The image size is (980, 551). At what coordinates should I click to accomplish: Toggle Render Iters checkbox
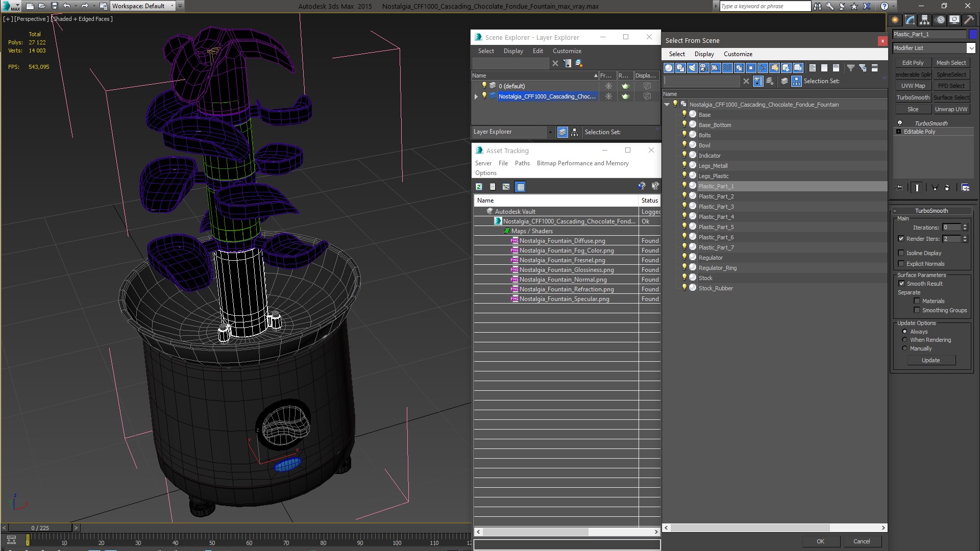pos(901,239)
